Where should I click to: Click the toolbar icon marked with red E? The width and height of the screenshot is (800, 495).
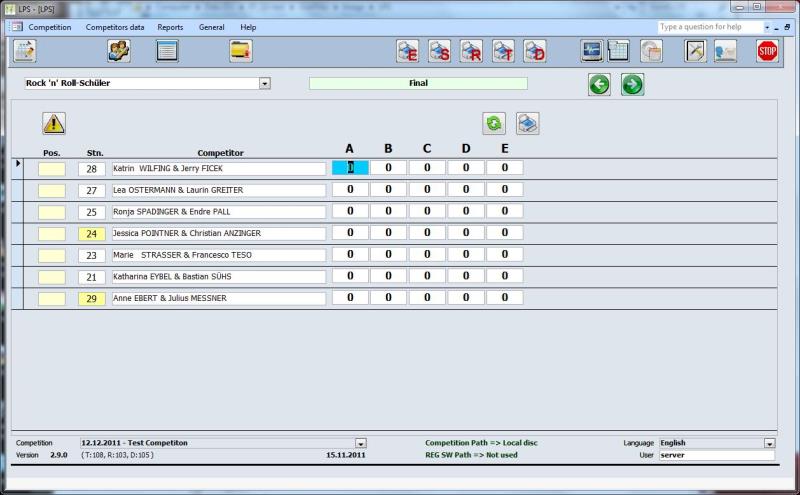coord(407,51)
